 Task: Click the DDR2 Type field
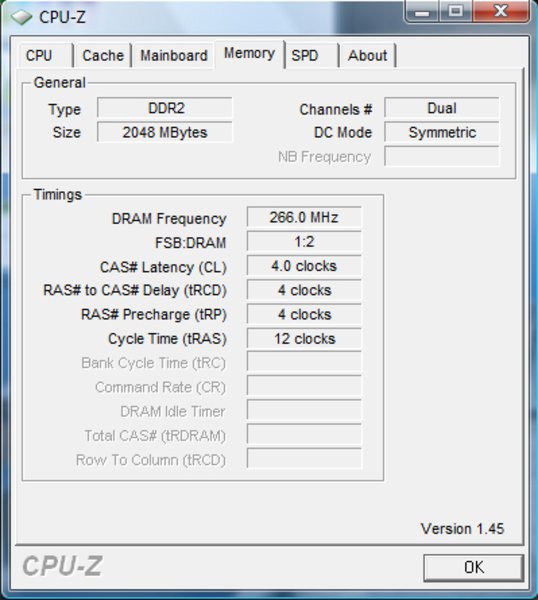165,108
